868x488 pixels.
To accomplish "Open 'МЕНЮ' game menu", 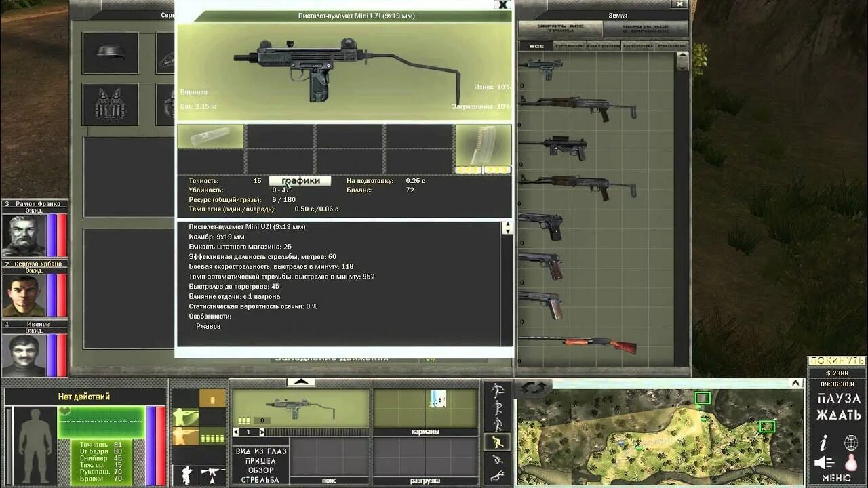I will pos(837,478).
